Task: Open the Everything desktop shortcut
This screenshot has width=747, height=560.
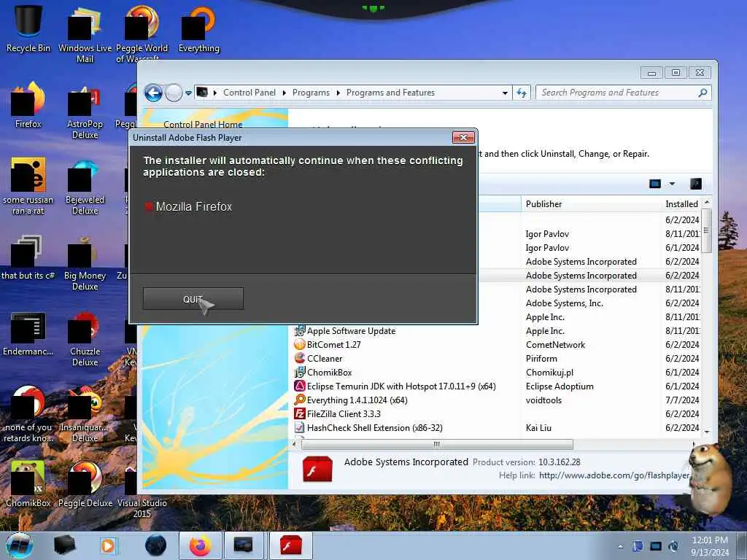Action: pos(198,29)
